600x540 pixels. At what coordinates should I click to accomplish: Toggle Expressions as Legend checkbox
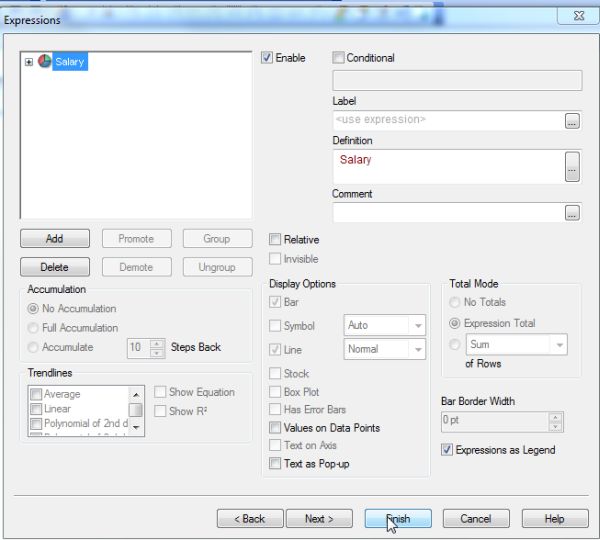(x=447, y=450)
